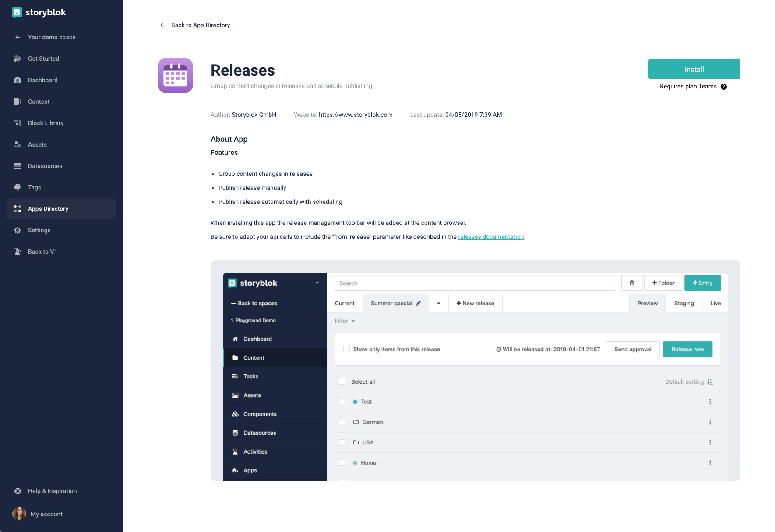Check the Select all checkbox
775x532 pixels.
(x=342, y=381)
